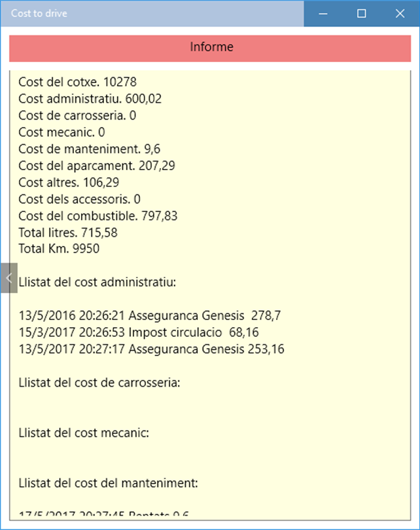The image size is (420, 530).
Task: Select the Cost del cotxe line
Action: pos(77,82)
